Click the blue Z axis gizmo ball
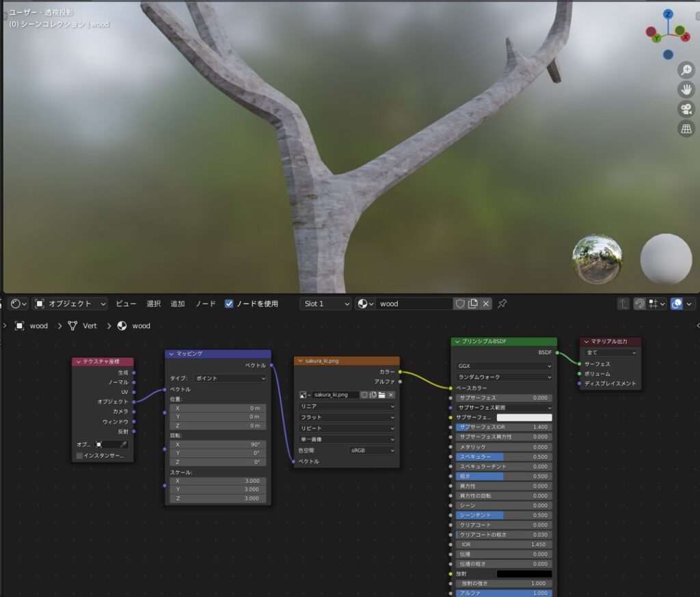The height and width of the screenshot is (597, 700). 668,14
